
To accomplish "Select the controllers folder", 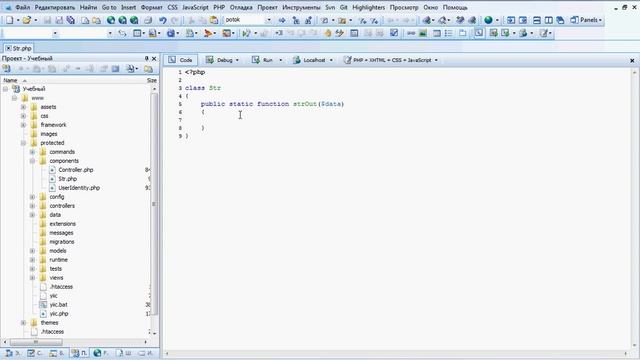I will (62, 206).
